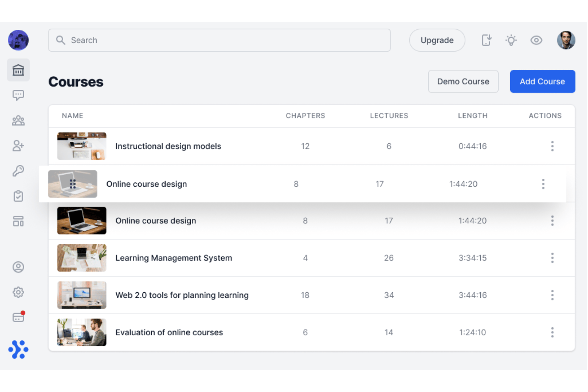The image size is (588, 392).
Task: Click the drag handle on the lifted course row
Action: 73,184
